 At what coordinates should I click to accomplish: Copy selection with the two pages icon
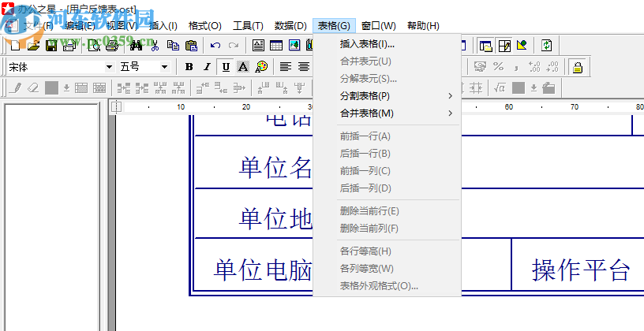[173, 46]
